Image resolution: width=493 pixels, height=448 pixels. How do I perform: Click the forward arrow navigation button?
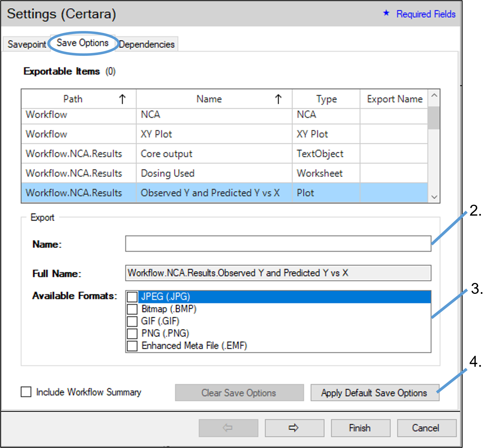tap(294, 428)
